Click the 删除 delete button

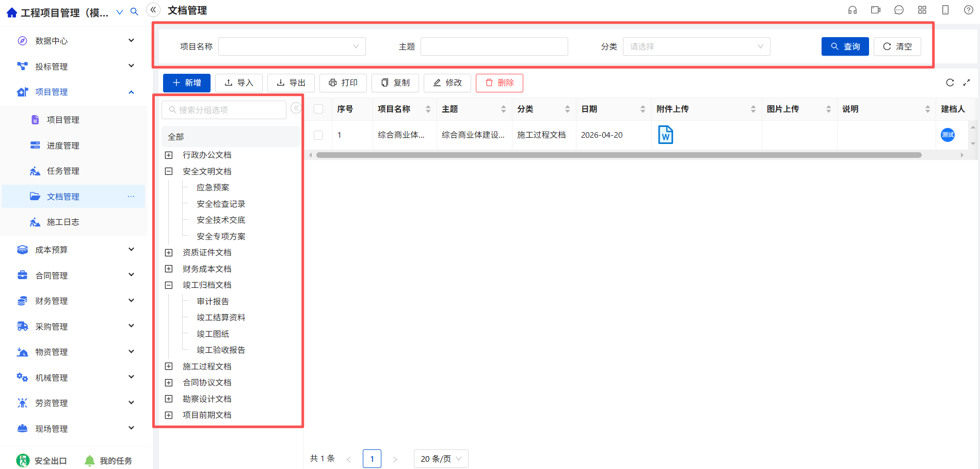coord(500,83)
